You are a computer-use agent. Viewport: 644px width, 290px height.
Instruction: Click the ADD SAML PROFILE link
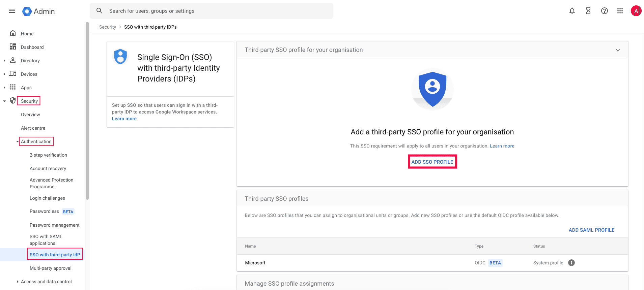[591, 230]
